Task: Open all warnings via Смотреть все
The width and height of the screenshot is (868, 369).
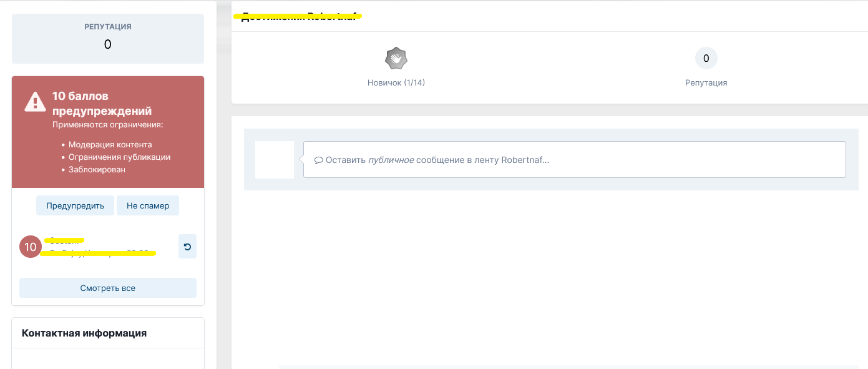Action: click(107, 288)
